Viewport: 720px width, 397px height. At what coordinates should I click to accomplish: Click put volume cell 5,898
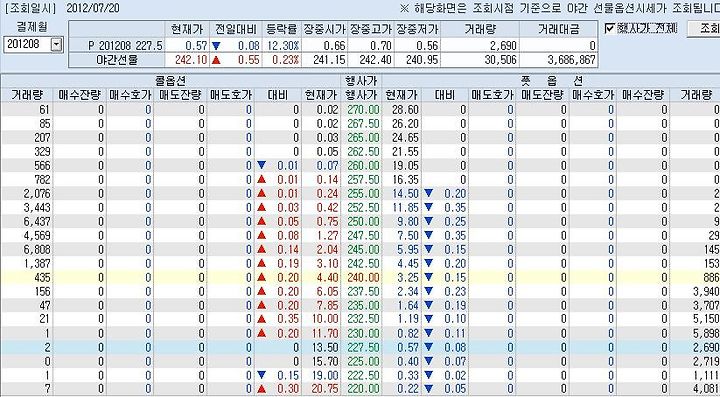tap(707, 334)
